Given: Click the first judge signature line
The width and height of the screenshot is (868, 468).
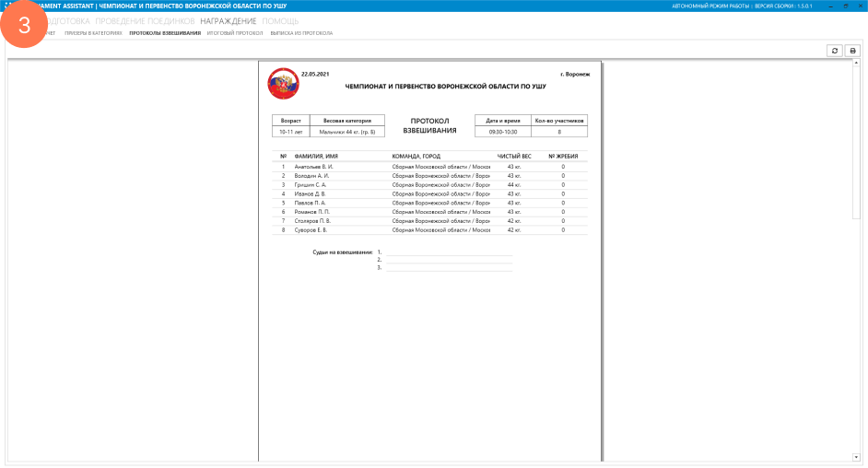Looking at the screenshot, I should [449, 252].
